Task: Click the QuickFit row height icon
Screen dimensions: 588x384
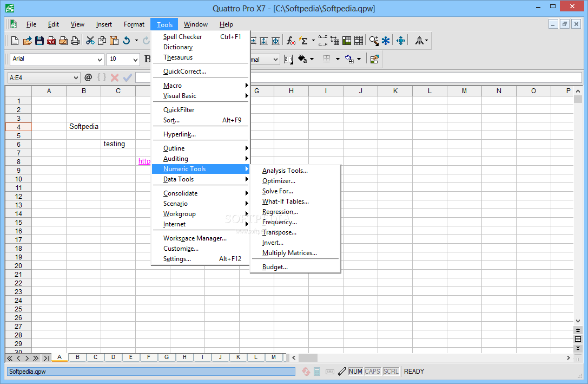Action: point(263,41)
